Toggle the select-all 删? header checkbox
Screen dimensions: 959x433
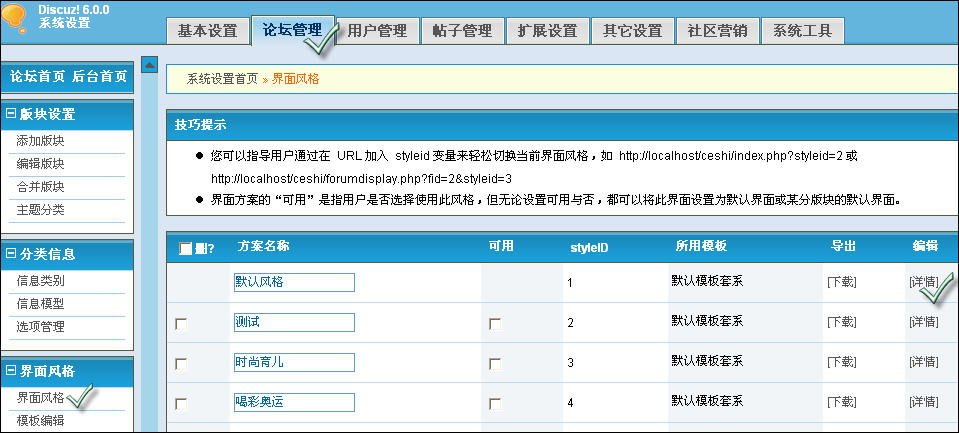tap(185, 248)
